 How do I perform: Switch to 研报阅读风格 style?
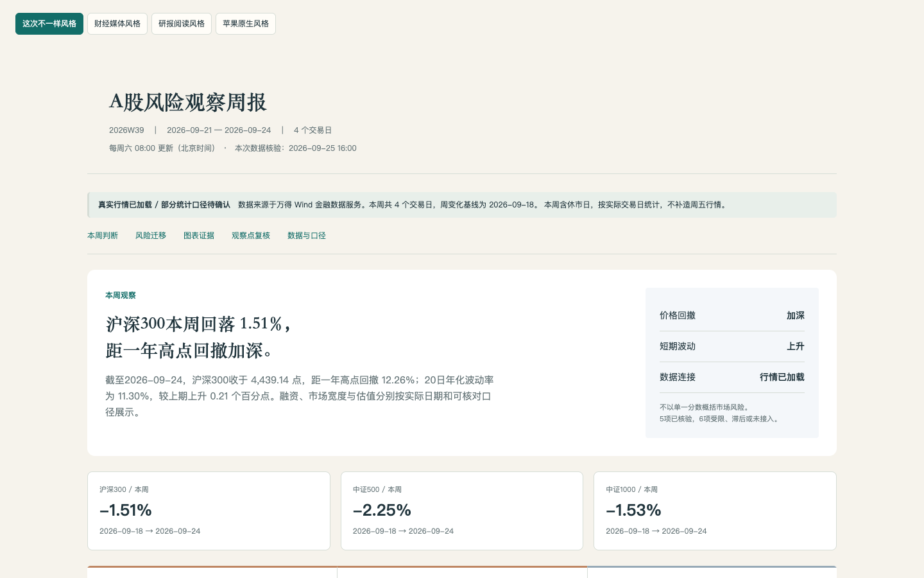(182, 24)
